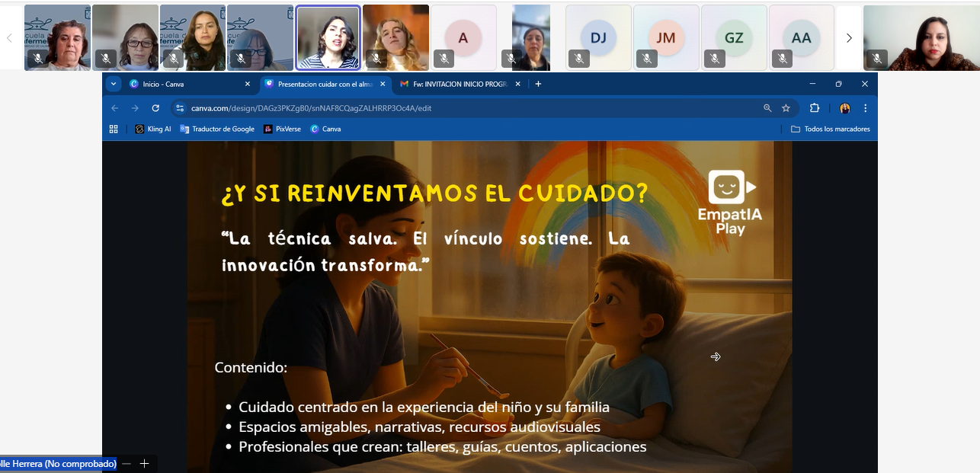980x473 pixels.
Task: Click the zoom magnifier in address bar
Action: point(767,108)
